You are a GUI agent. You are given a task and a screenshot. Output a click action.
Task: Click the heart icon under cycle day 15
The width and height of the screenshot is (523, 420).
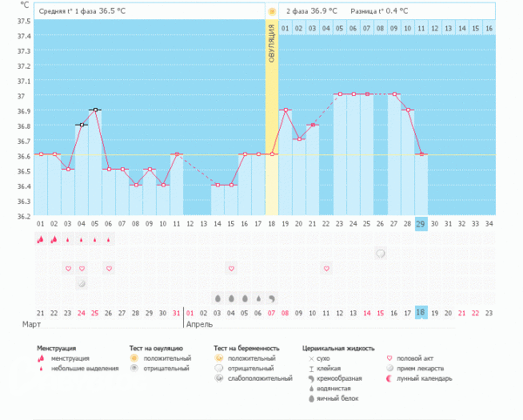231,268
